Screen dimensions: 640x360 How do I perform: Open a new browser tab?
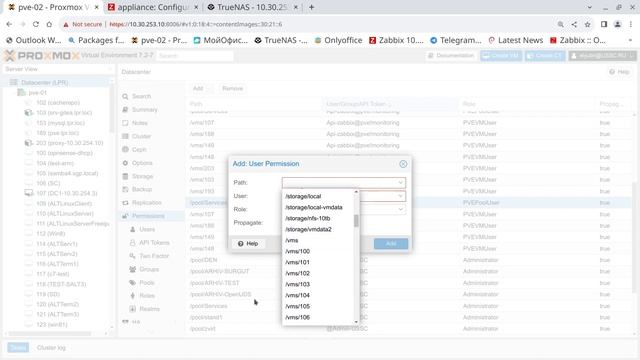[311, 7]
